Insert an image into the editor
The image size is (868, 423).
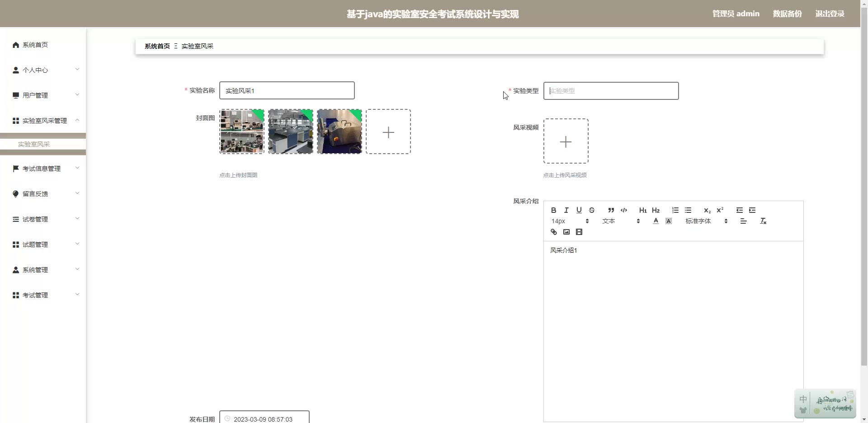pyautogui.click(x=566, y=232)
